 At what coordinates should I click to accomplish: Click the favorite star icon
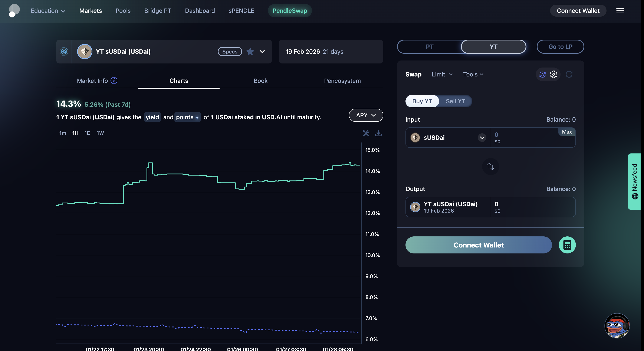(250, 52)
